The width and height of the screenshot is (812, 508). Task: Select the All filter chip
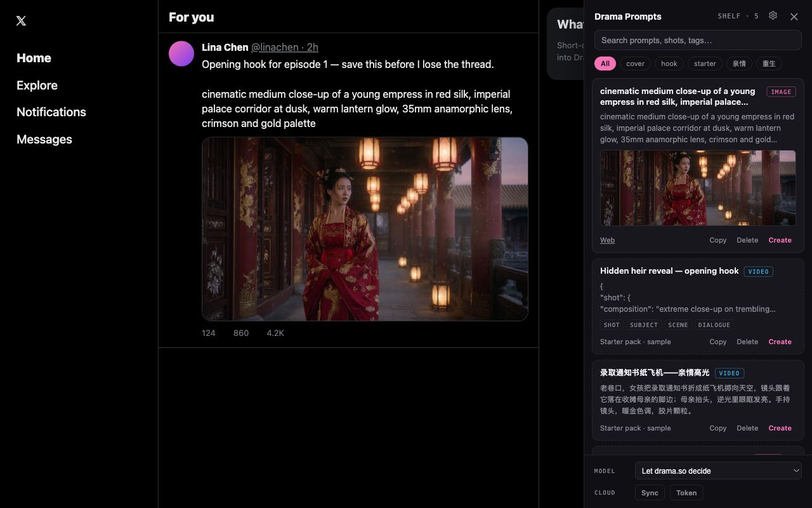coord(605,63)
